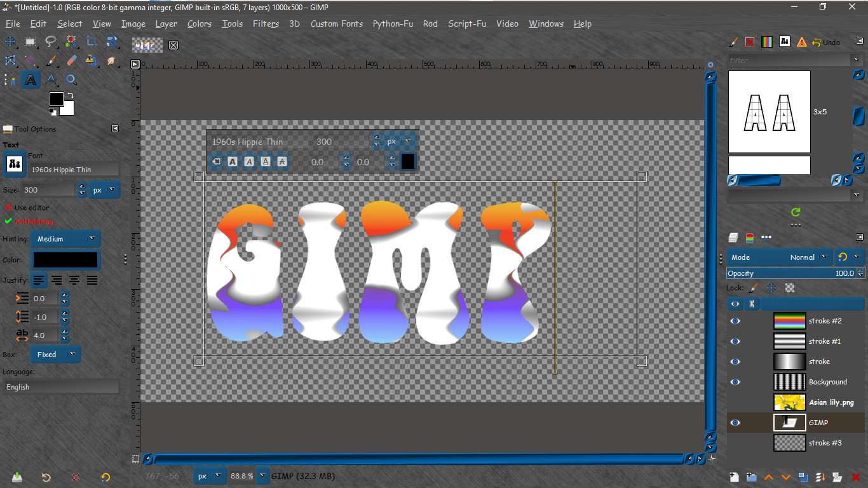This screenshot has width=868, height=488.
Task: Reset colors to default black and white
Action: click(53, 112)
